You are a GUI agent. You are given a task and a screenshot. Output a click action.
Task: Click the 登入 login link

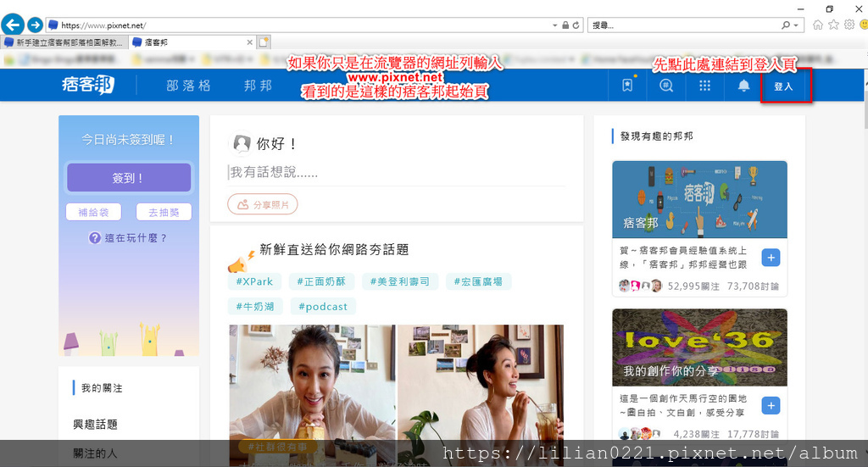pos(783,86)
